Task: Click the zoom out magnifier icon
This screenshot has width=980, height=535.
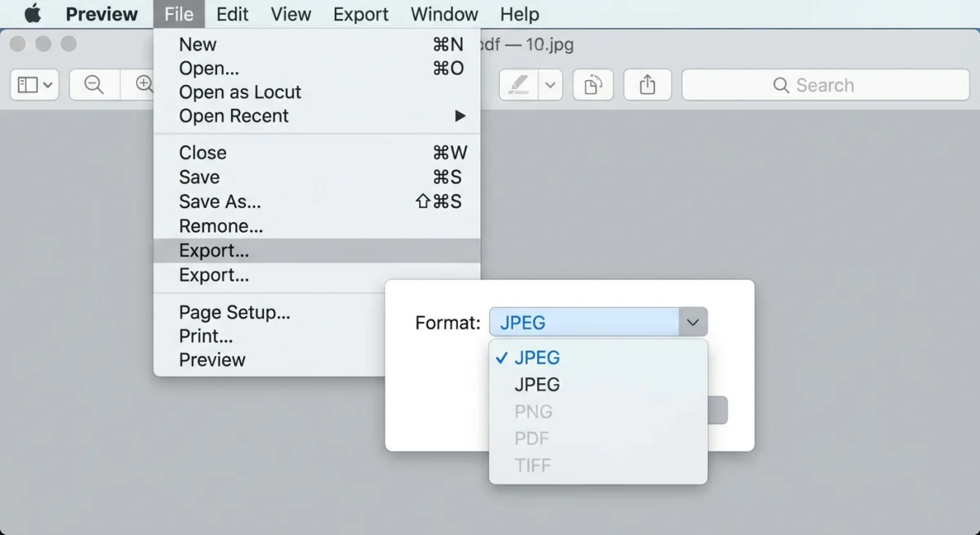Action: [x=95, y=85]
